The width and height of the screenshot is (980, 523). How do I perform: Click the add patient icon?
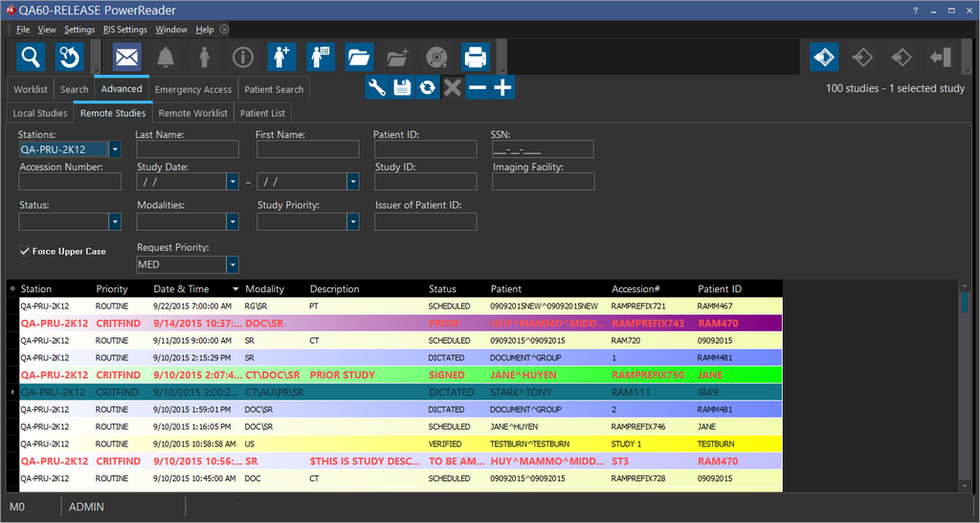pyautogui.click(x=281, y=57)
